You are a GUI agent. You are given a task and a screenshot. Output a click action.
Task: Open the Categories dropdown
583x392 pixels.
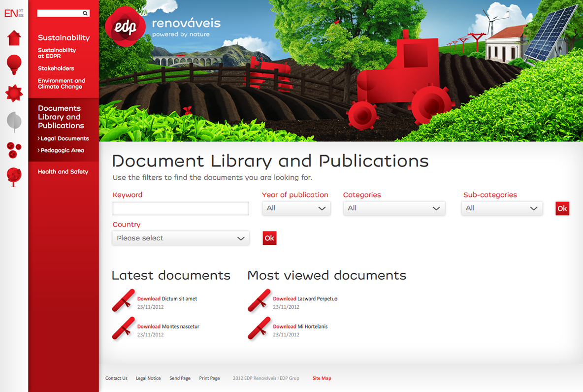click(x=394, y=208)
